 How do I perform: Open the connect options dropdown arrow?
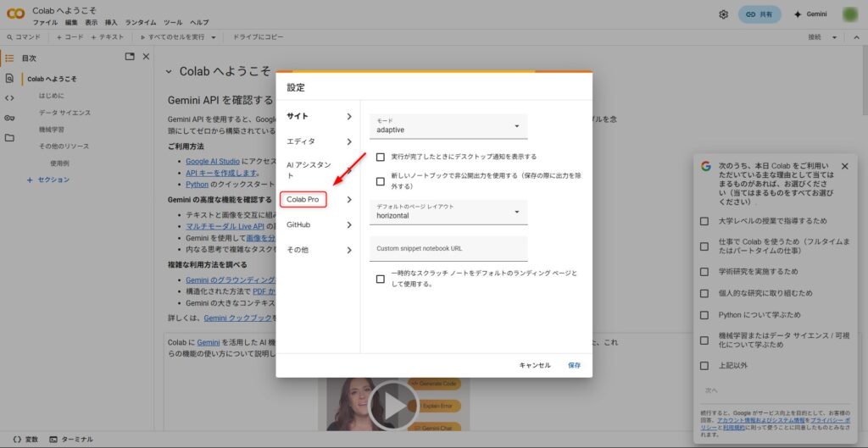click(x=834, y=37)
